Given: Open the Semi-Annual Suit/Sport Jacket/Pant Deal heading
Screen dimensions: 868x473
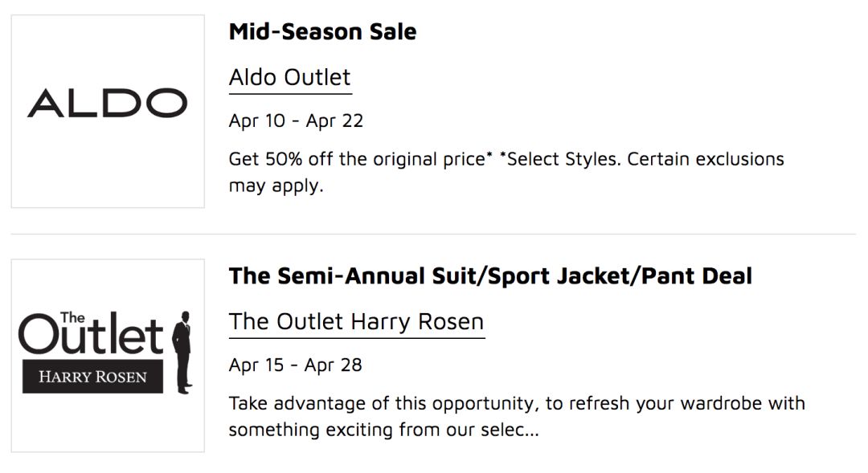Looking at the screenshot, I should [490, 276].
